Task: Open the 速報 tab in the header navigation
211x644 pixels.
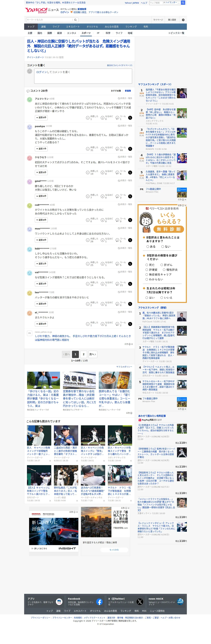Action: pos(43,27)
